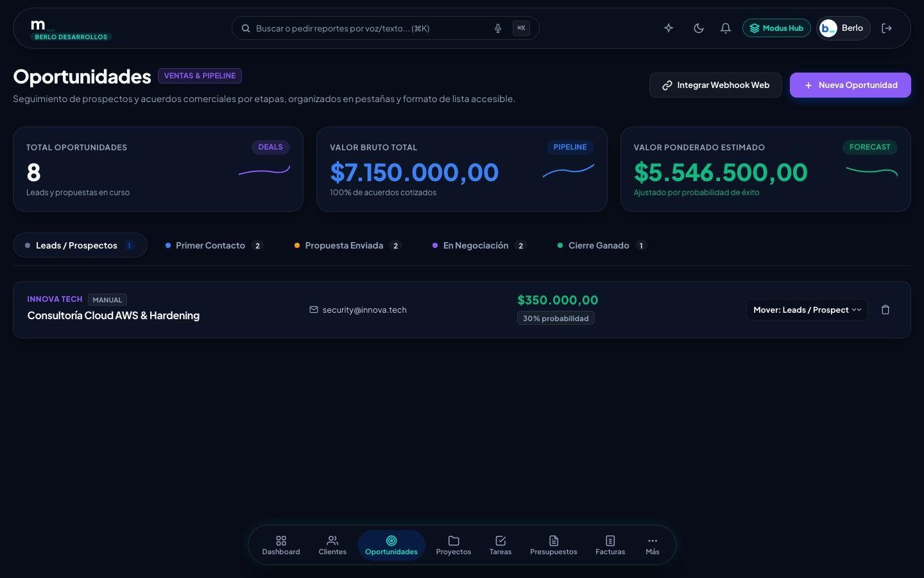Click the Valor Ponderado Estimado amount
Viewport: 924px width, 578px height.
click(x=721, y=172)
